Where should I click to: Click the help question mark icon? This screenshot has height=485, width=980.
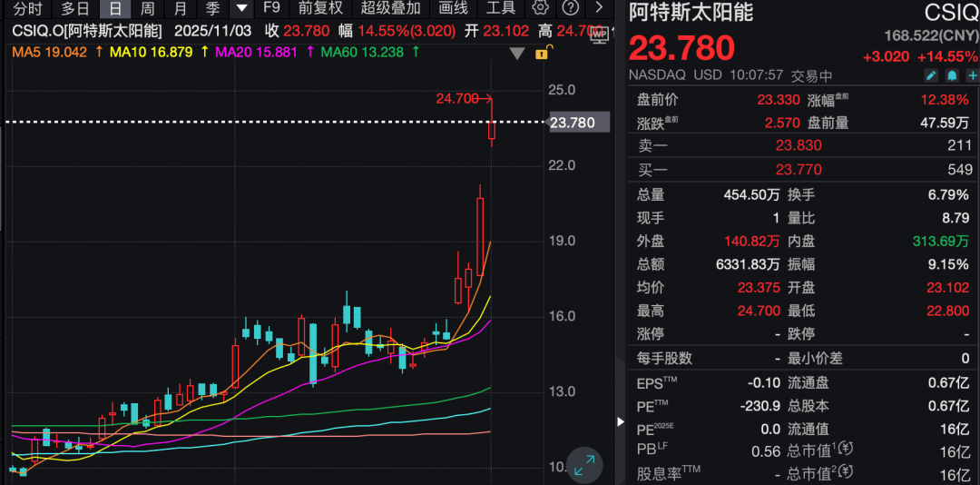coord(570,8)
